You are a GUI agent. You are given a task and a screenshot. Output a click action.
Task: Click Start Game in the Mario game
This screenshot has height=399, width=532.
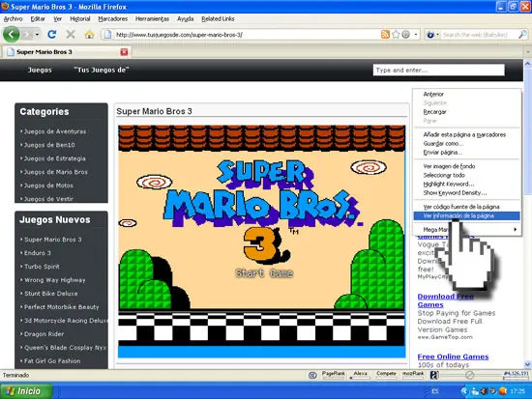coord(264,273)
